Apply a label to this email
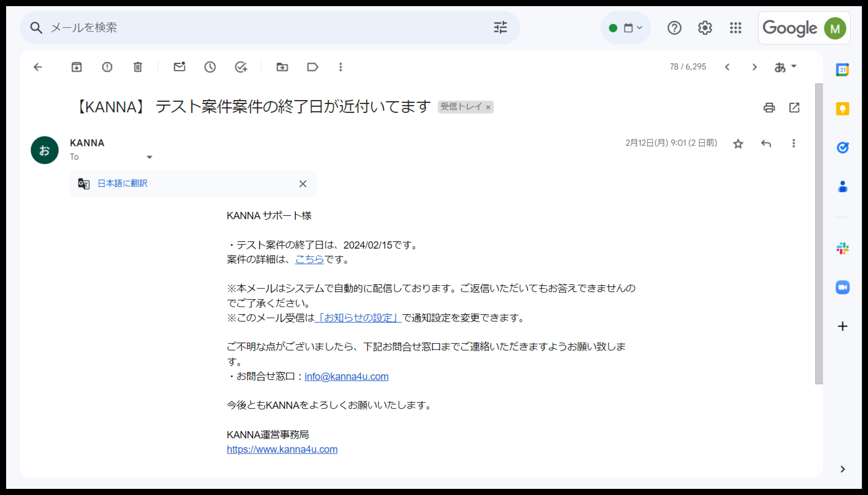 coord(312,67)
